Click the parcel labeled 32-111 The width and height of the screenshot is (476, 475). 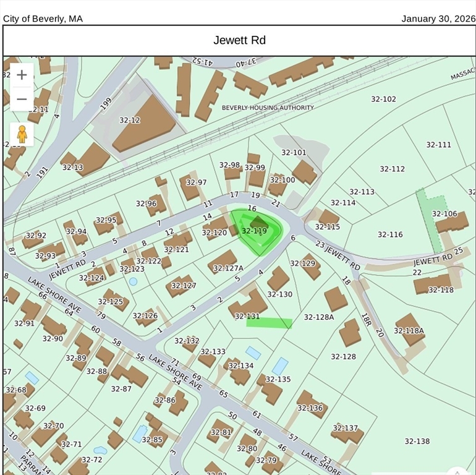point(438,145)
